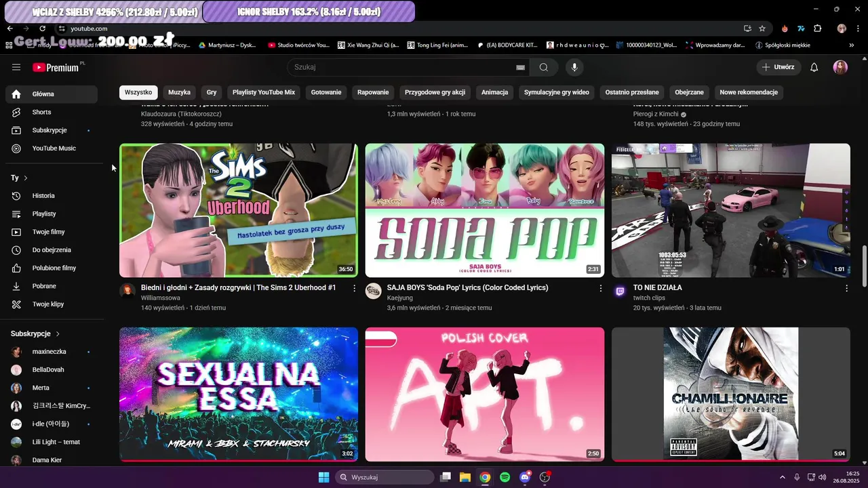Open the Williamssowa channel avatar

coord(127,291)
